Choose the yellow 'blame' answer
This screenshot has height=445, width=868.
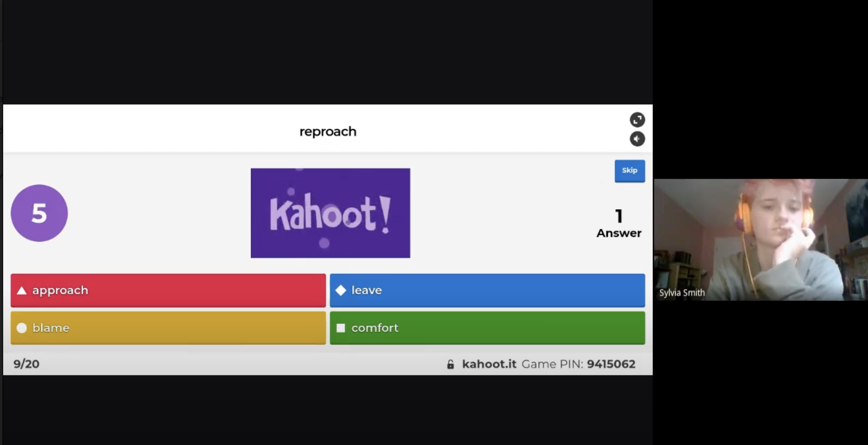[x=168, y=328]
